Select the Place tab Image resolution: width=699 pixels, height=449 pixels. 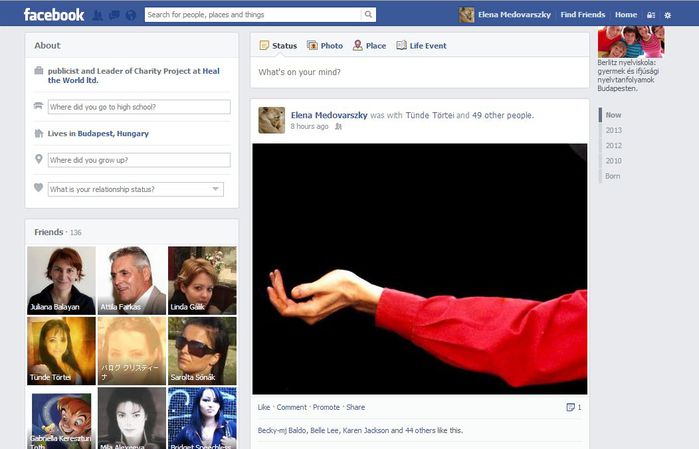coord(370,45)
